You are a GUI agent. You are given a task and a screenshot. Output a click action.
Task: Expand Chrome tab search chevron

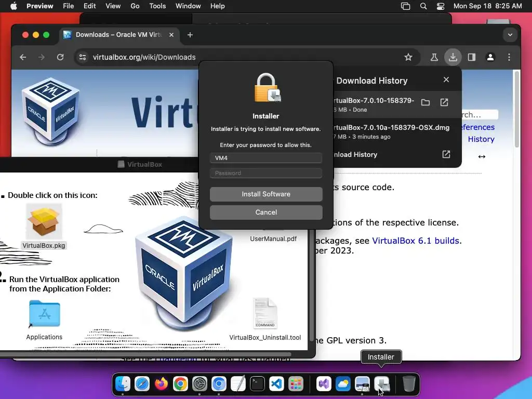[x=510, y=35]
